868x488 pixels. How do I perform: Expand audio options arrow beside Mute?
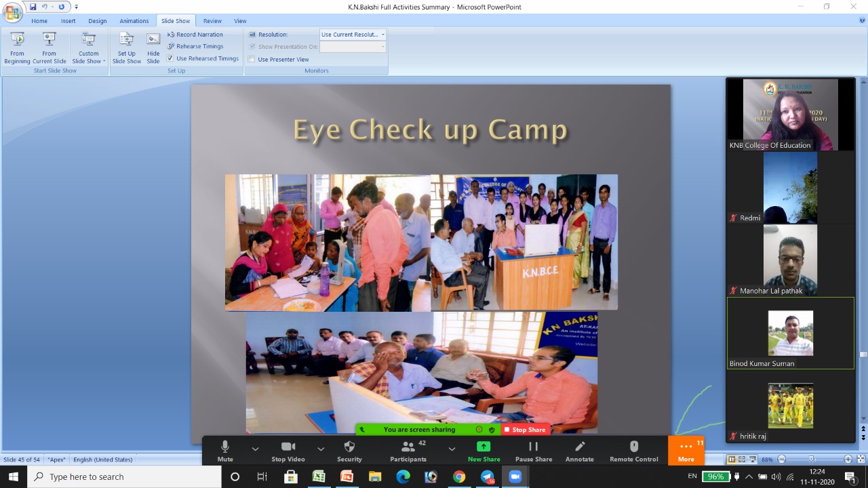[255, 448]
